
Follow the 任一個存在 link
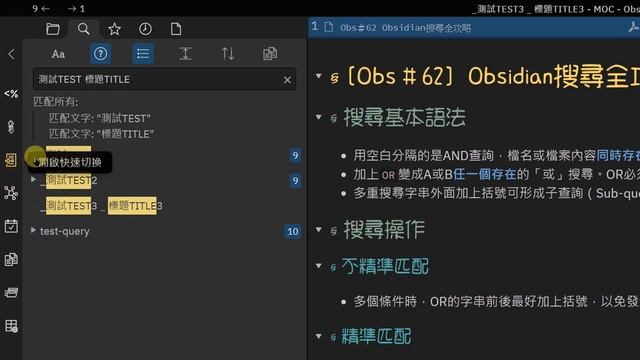pos(485,175)
